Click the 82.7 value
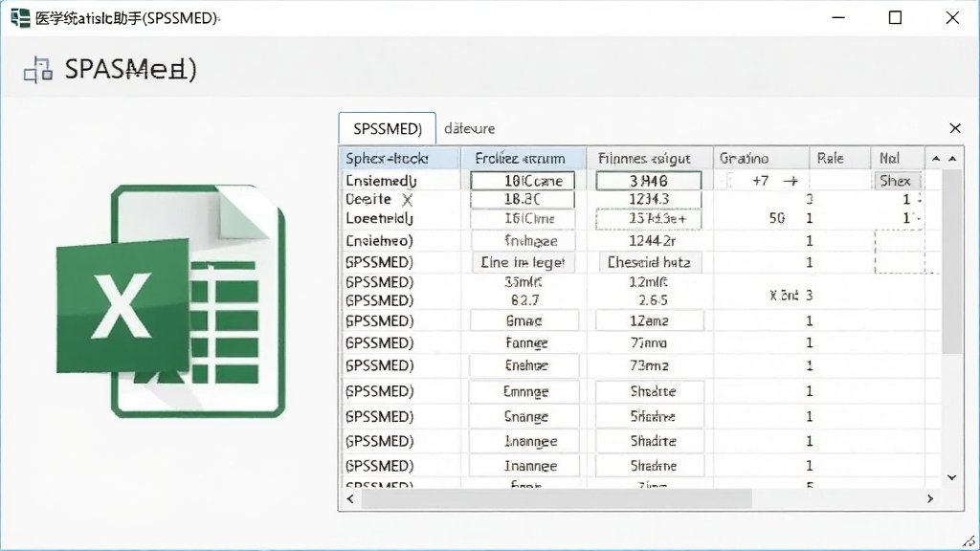 pyautogui.click(x=525, y=300)
